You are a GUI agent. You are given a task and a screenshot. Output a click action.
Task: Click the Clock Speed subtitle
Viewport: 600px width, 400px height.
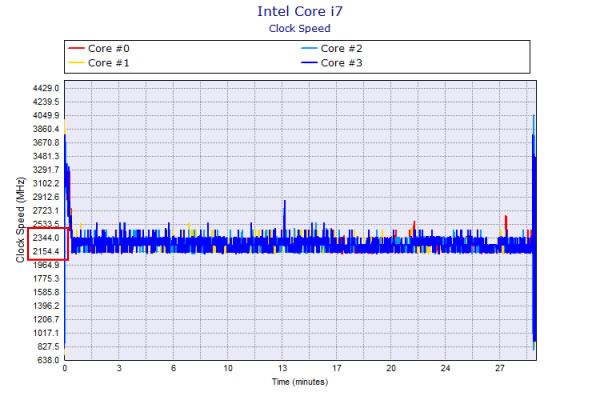300,28
